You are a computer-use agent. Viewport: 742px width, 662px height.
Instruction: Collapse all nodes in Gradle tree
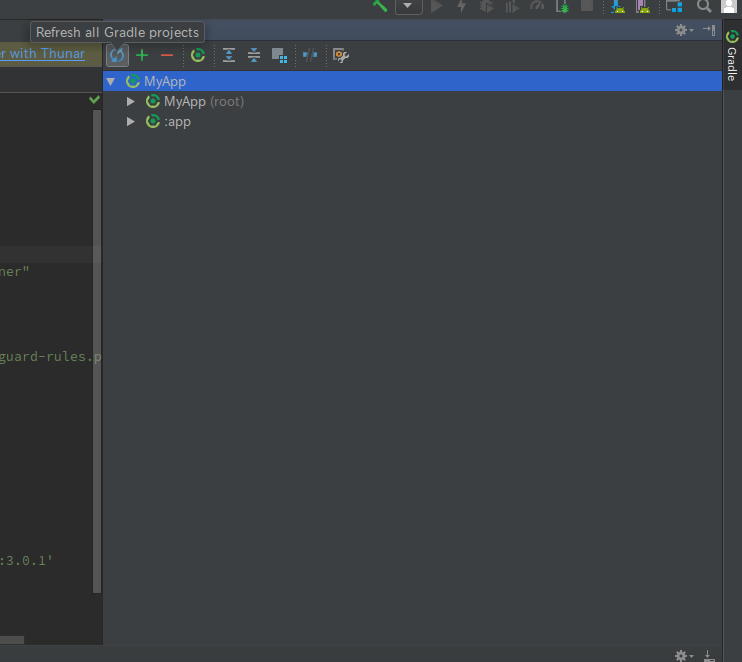(x=254, y=55)
